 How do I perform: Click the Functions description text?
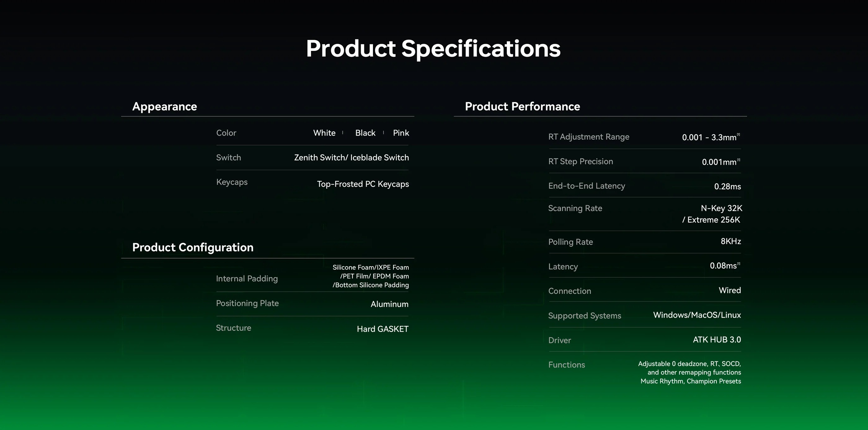690,372
